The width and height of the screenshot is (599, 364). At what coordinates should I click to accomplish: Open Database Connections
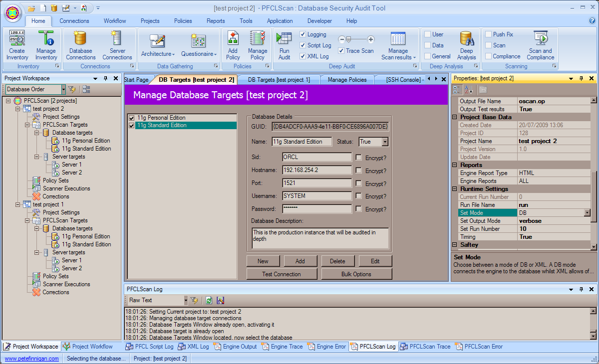(x=80, y=45)
